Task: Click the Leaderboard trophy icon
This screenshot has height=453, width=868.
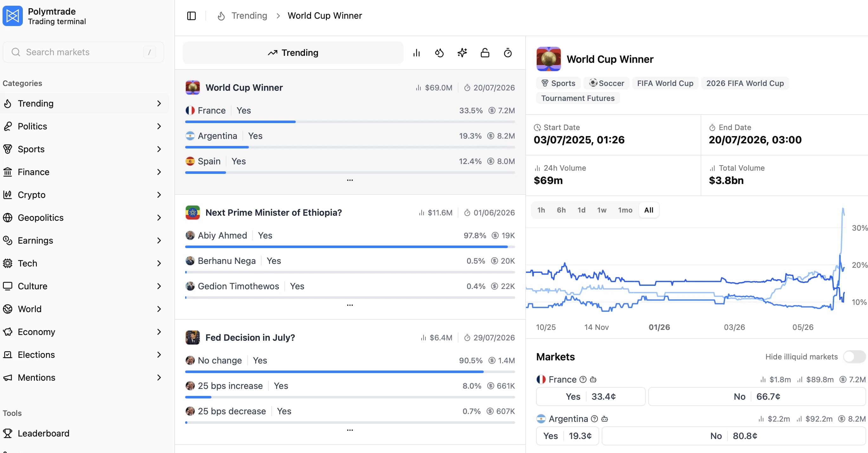Action: (8, 433)
